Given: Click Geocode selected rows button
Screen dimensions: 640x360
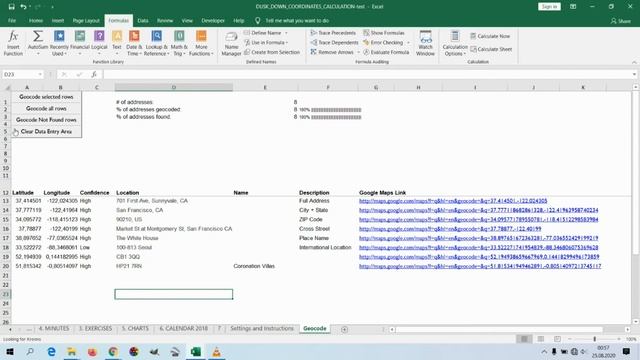Looking at the screenshot, I should point(46,97).
